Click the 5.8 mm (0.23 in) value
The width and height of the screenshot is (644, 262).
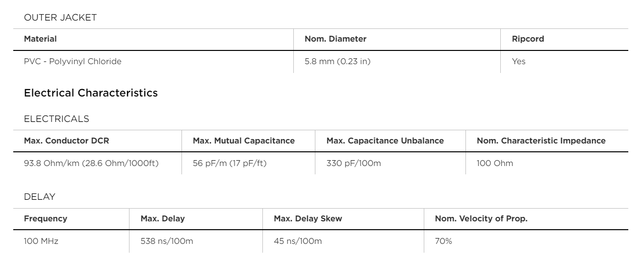pos(337,62)
